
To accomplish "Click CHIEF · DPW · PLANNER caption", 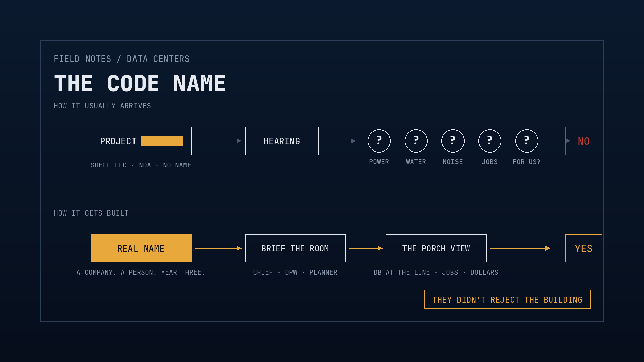I will pos(295,273).
